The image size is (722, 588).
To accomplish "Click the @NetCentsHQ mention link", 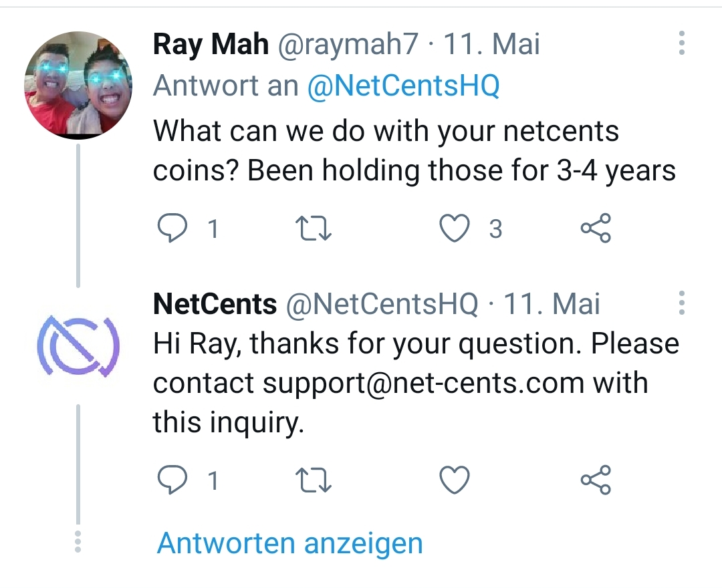I will pyautogui.click(x=403, y=86).
